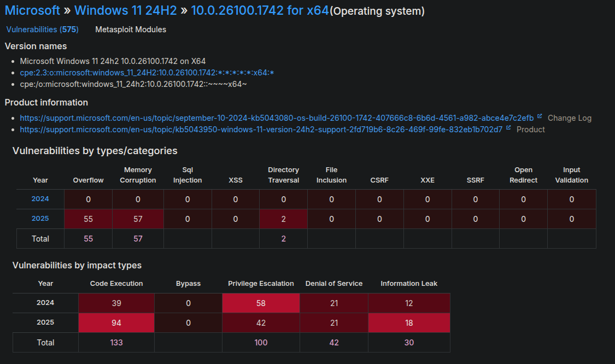Switch to the Metasploit Modules tab

click(131, 30)
